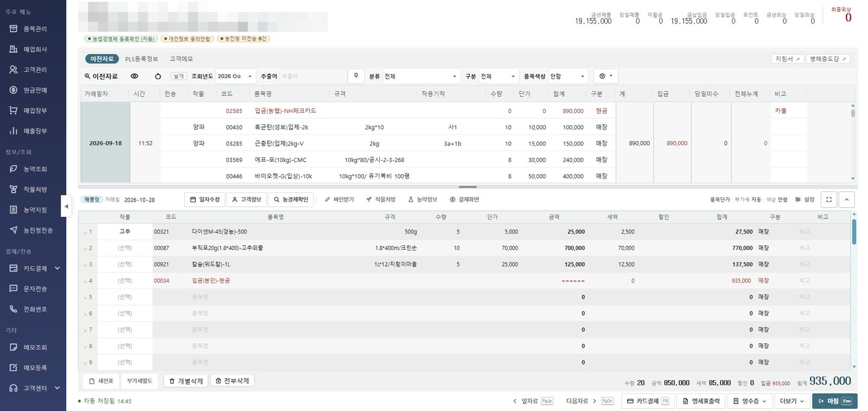Expand the 더보기 menu
Image resolution: width=868 pixels, height=411 pixels.
[792, 401]
